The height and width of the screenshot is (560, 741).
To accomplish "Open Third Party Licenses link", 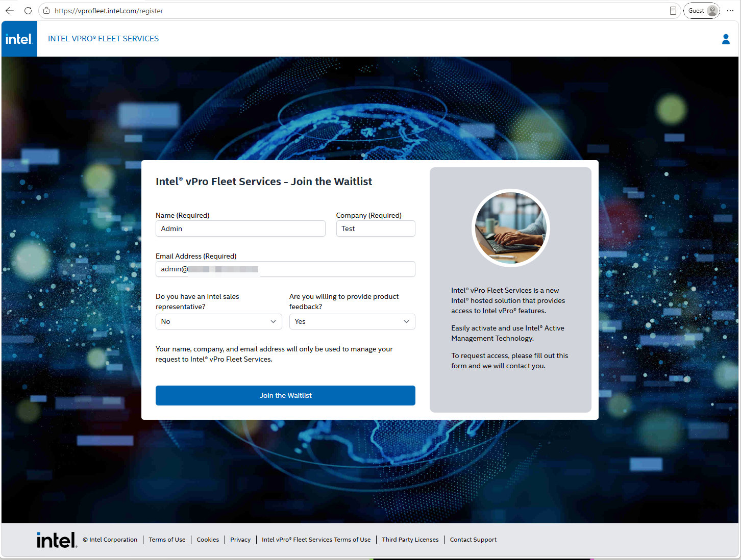I will click(x=410, y=540).
